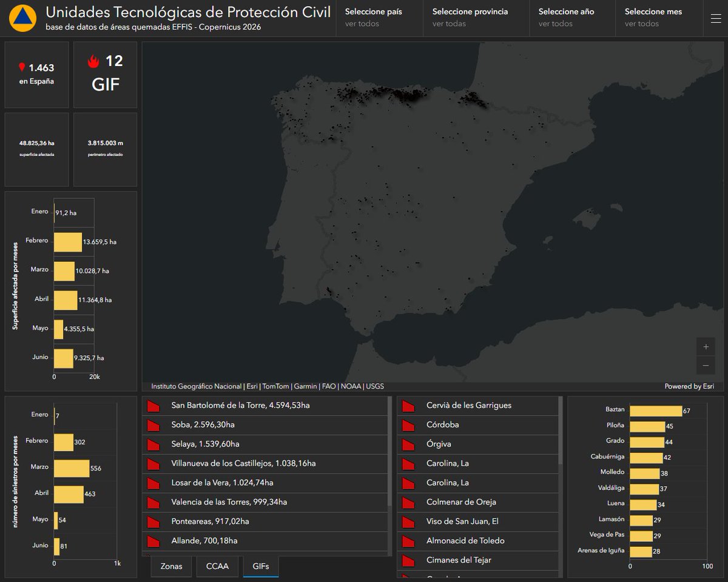Select the San Bartolomé de la Torre entry
This screenshot has height=582, width=728.
[x=265, y=406]
